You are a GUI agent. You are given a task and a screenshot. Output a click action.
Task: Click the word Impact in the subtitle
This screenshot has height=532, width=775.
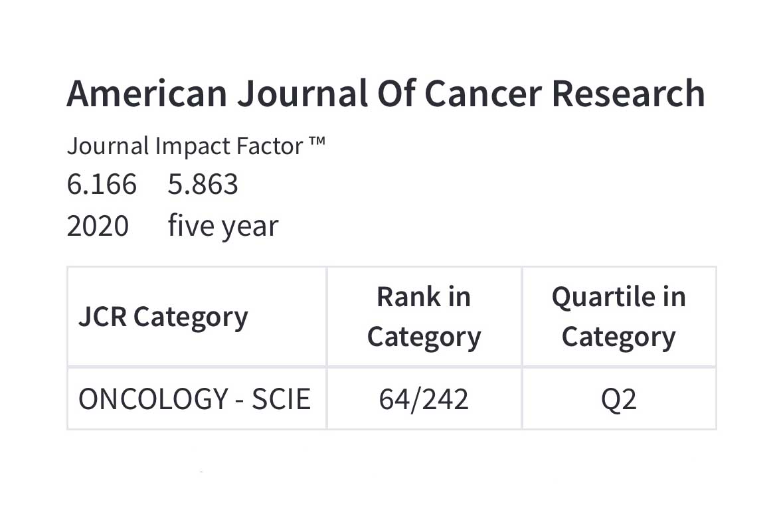[195, 146]
